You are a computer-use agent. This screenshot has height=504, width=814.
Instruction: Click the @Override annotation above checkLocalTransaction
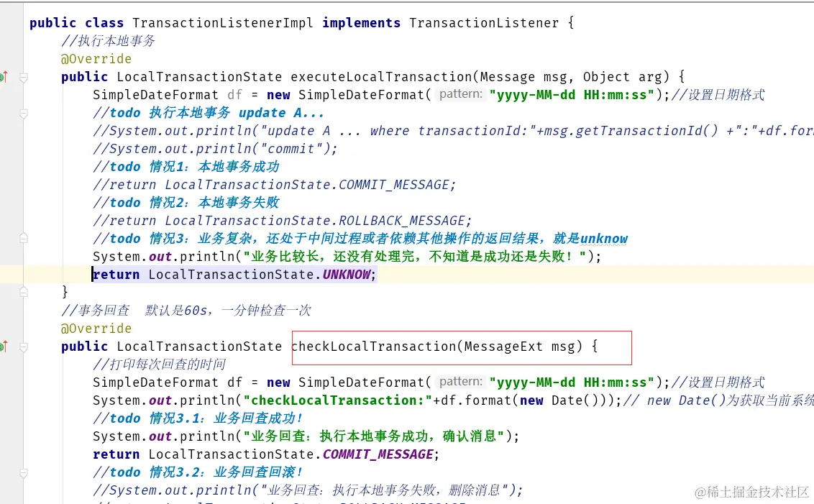(96, 329)
